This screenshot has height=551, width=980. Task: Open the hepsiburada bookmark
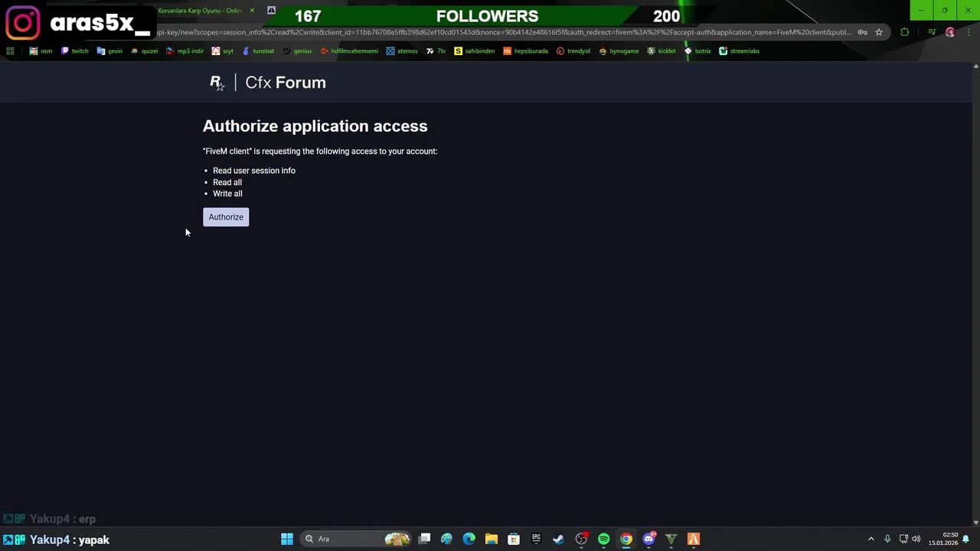coord(525,51)
